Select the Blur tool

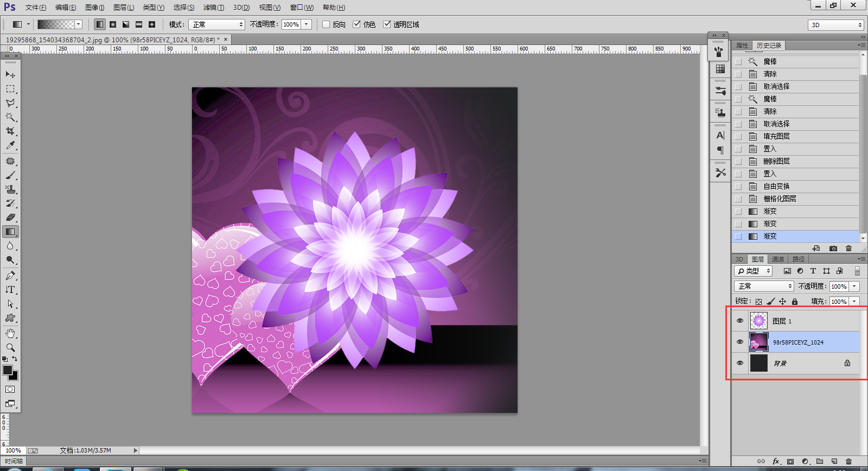[10, 246]
